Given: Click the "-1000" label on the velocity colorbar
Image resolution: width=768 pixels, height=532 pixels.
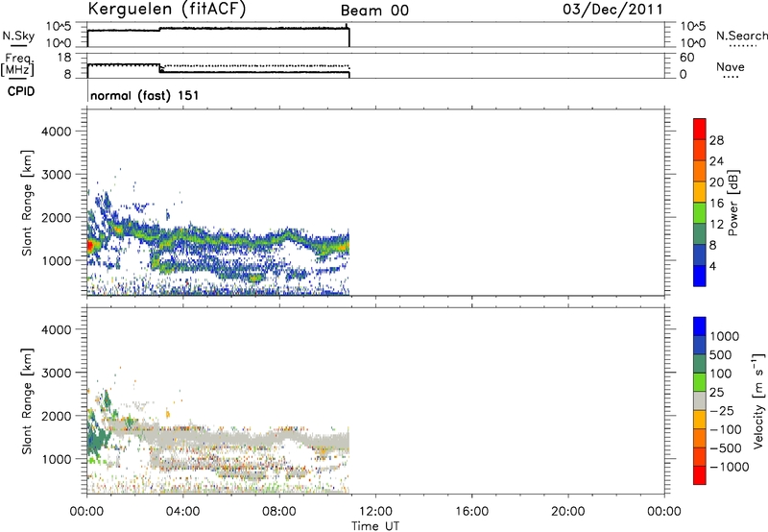Looking at the screenshot, I should [730, 467].
